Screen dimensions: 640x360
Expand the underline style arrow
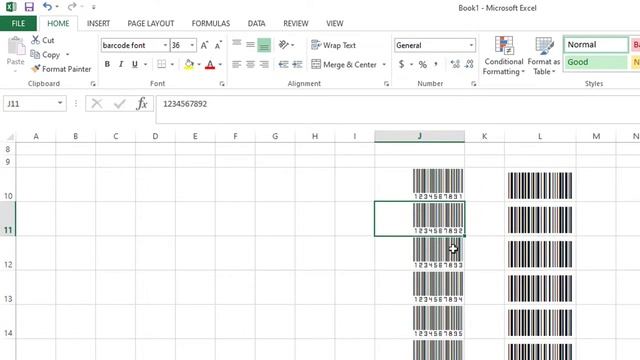pyautogui.click(x=145, y=64)
